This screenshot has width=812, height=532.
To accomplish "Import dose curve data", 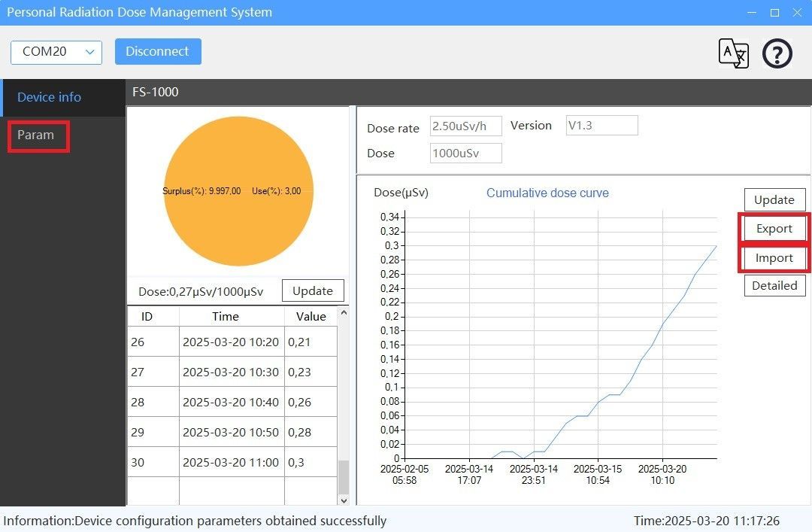I will pos(774,258).
